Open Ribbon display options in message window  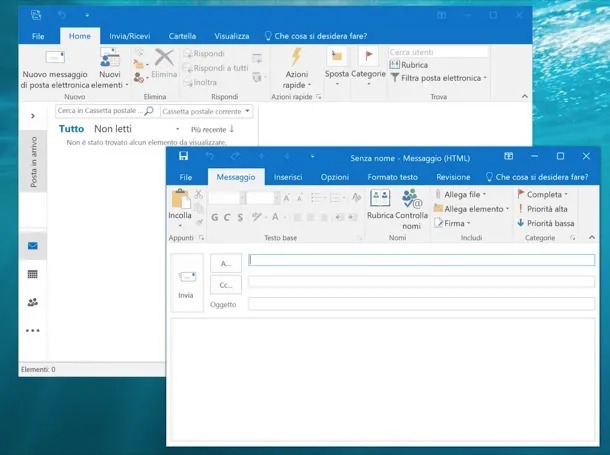[x=508, y=156]
